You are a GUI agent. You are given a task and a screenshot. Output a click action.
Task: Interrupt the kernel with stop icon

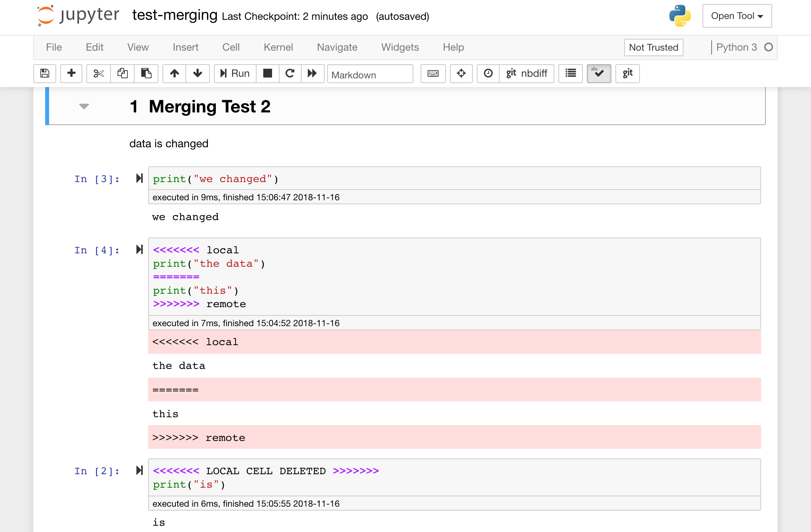pyautogui.click(x=268, y=73)
